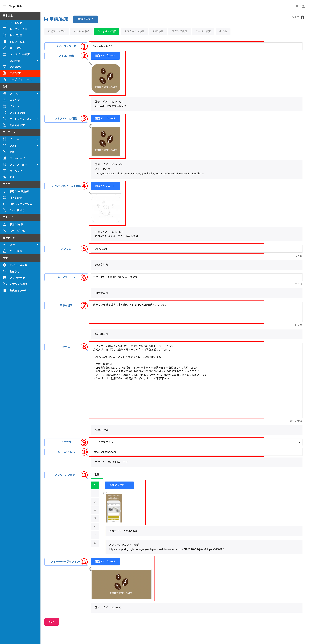Viewport: 309px width, 644px height.
Task: Remove the ストアアイコン画像 uploaded image
Action: click(91, 126)
